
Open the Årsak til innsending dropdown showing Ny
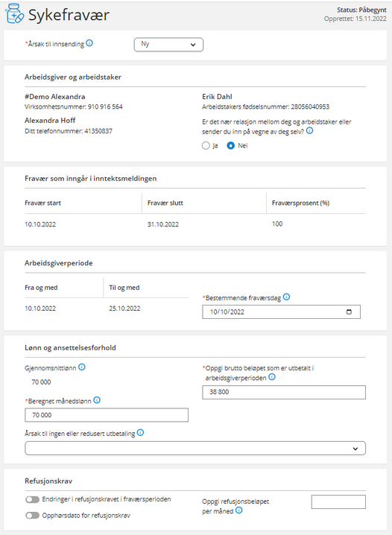point(168,45)
